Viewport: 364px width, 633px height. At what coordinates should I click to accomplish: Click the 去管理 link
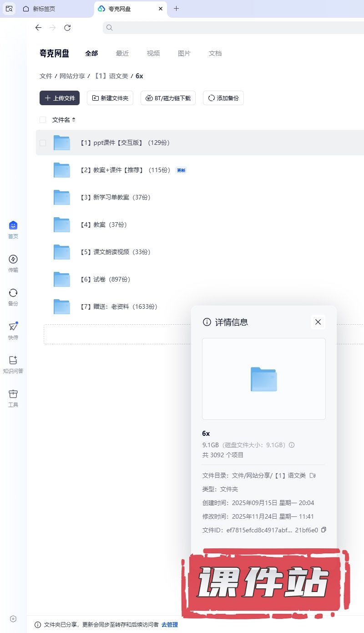coord(170,624)
